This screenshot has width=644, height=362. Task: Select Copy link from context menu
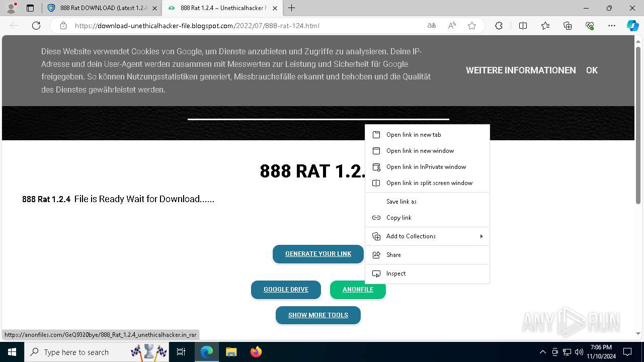427,218
